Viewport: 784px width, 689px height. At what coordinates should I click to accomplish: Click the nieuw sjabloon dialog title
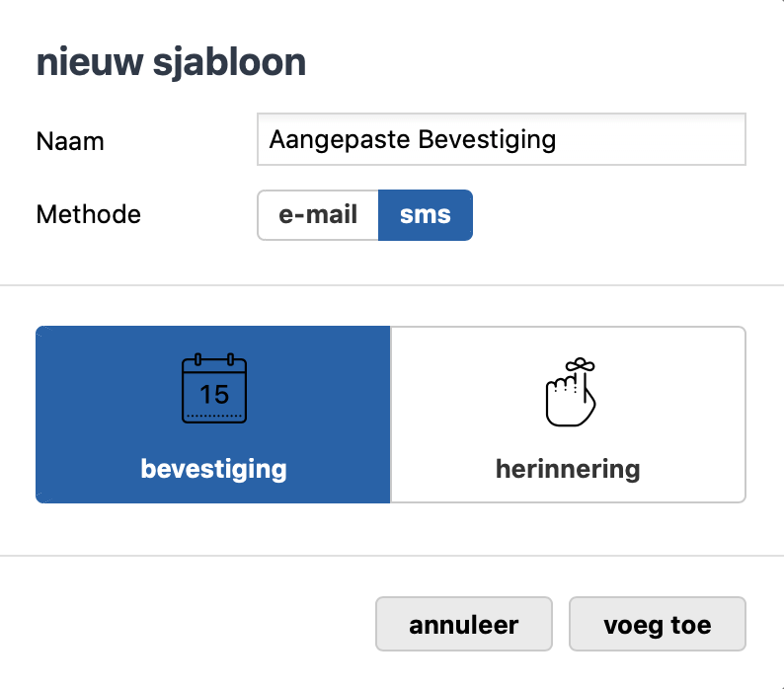click(172, 62)
